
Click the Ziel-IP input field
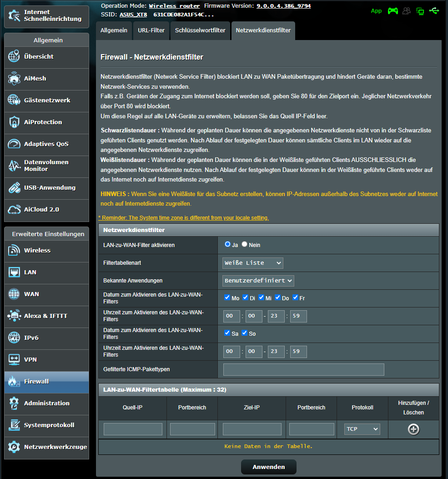[252, 429]
